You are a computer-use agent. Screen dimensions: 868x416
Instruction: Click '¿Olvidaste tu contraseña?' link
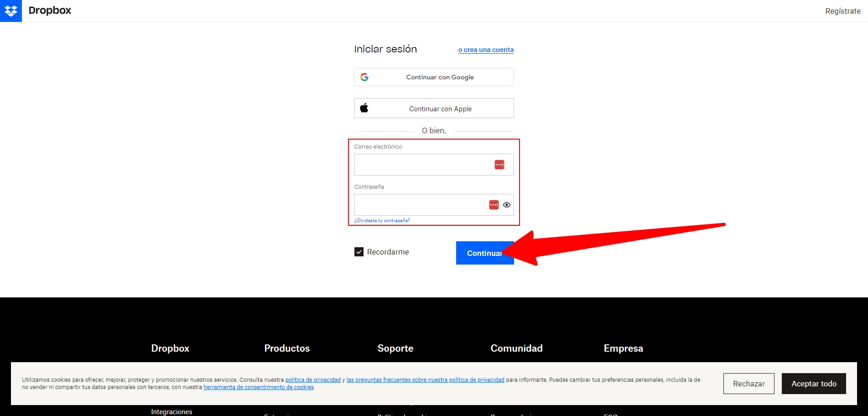(x=382, y=220)
